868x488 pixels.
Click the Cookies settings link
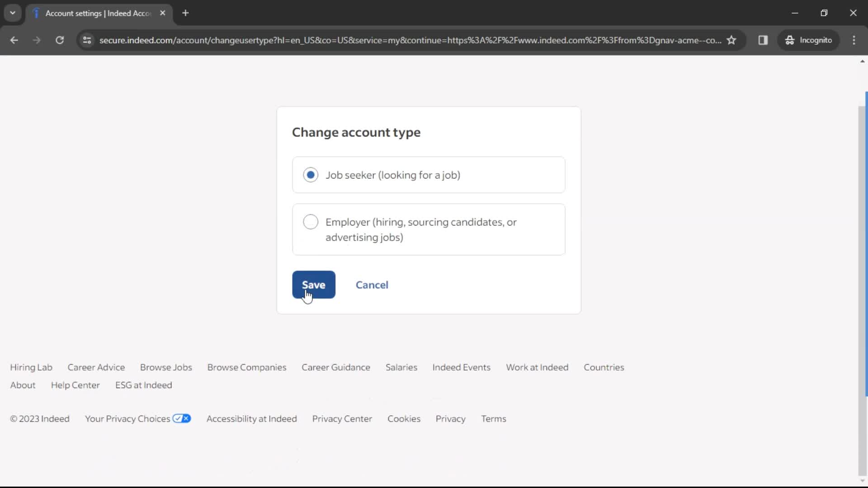(x=404, y=418)
